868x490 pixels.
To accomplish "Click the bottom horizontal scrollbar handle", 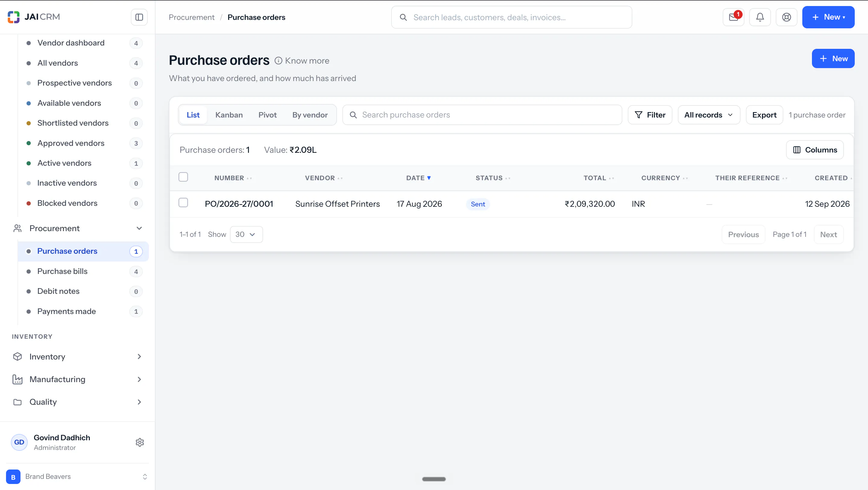I will click(x=434, y=479).
